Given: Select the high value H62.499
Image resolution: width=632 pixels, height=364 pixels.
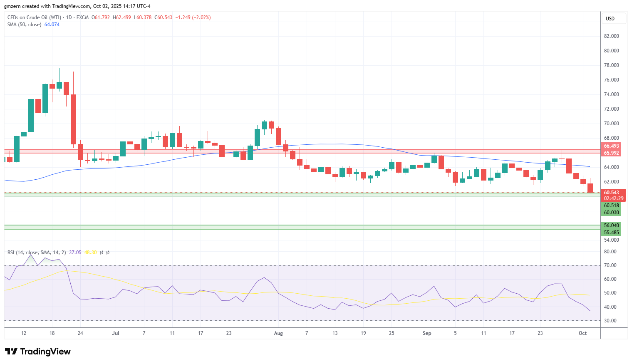Looking at the screenshot, I should click(122, 17).
